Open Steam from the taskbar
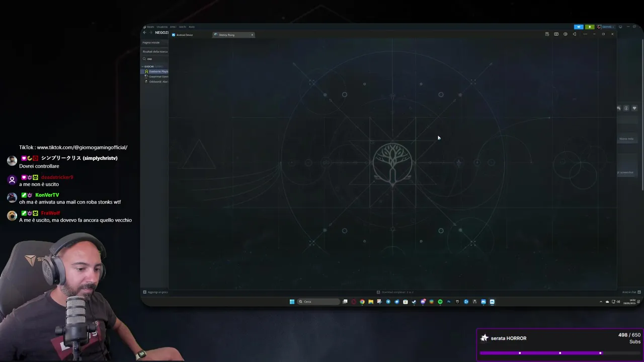Image resolution: width=644 pixels, height=362 pixels. click(414, 302)
